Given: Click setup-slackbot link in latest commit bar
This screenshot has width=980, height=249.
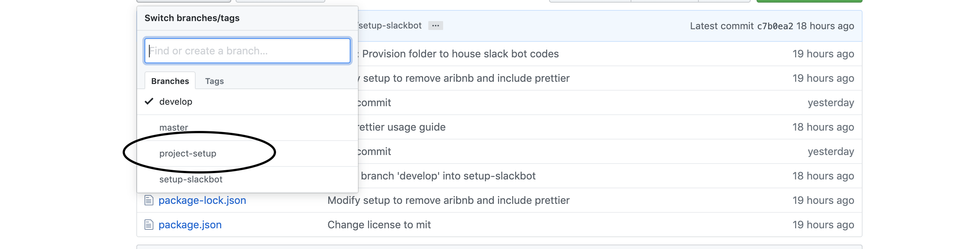Looking at the screenshot, I should [390, 26].
